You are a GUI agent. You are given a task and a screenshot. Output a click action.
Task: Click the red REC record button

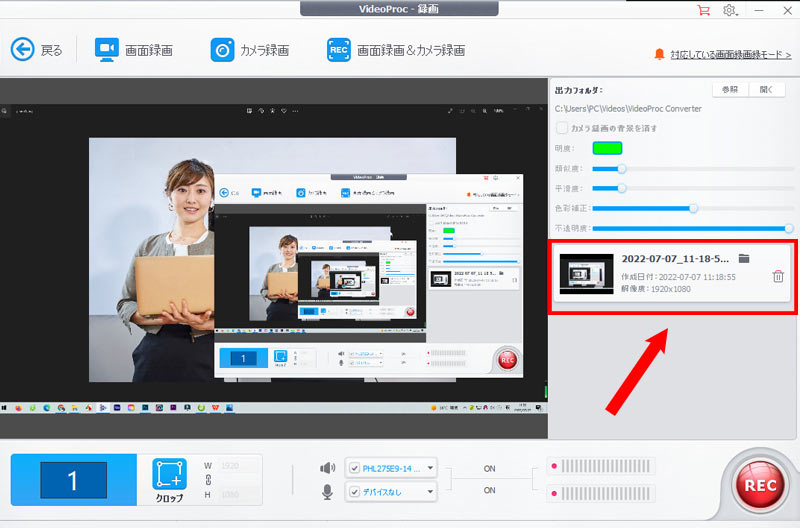coord(757,484)
